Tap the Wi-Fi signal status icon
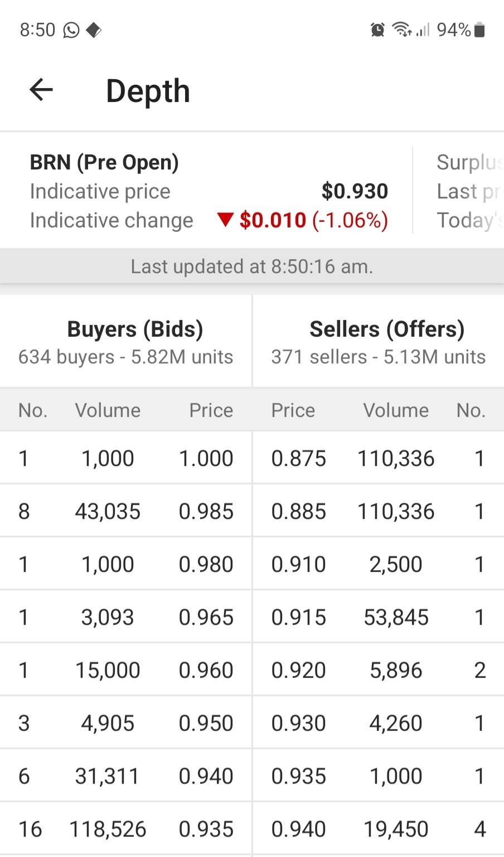The width and height of the screenshot is (504, 857). pyautogui.click(x=401, y=30)
